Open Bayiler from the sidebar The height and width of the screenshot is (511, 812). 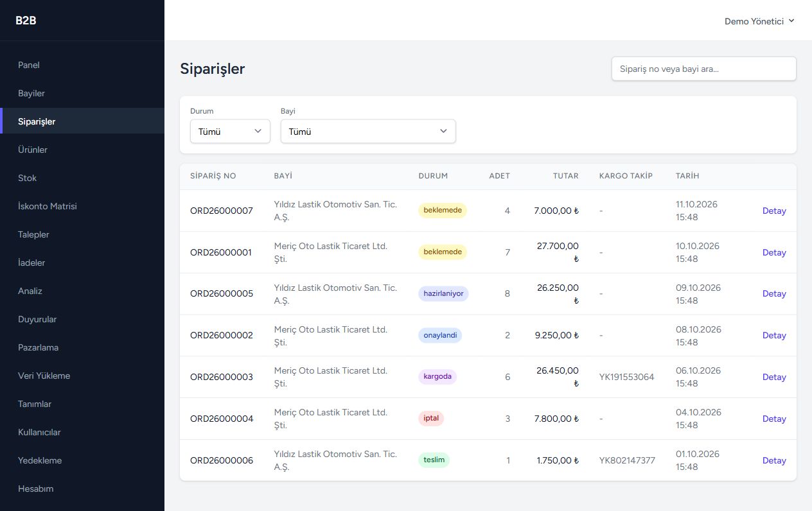[82, 93]
